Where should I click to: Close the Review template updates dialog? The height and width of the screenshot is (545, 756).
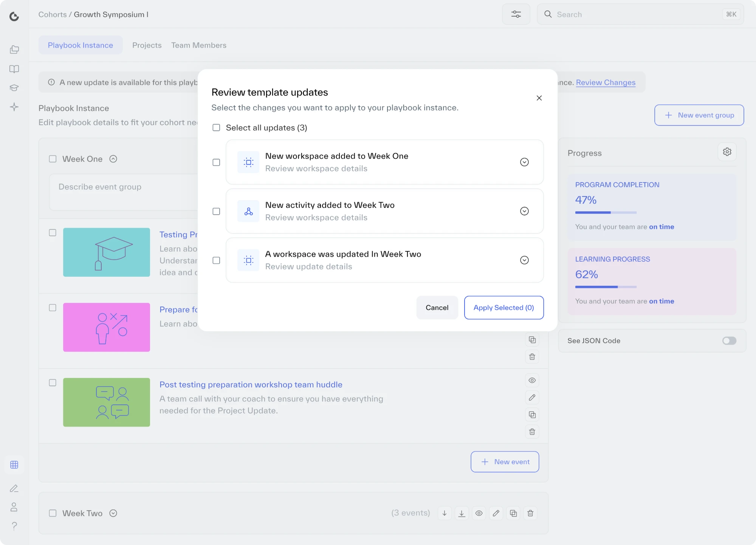(539, 98)
